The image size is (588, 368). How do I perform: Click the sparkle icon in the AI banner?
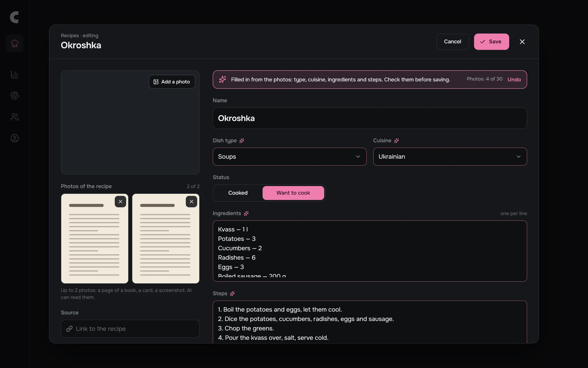pyautogui.click(x=222, y=79)
